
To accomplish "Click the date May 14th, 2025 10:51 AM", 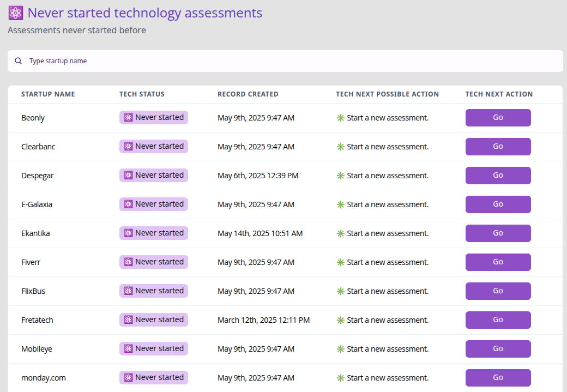I will [260, 233].
